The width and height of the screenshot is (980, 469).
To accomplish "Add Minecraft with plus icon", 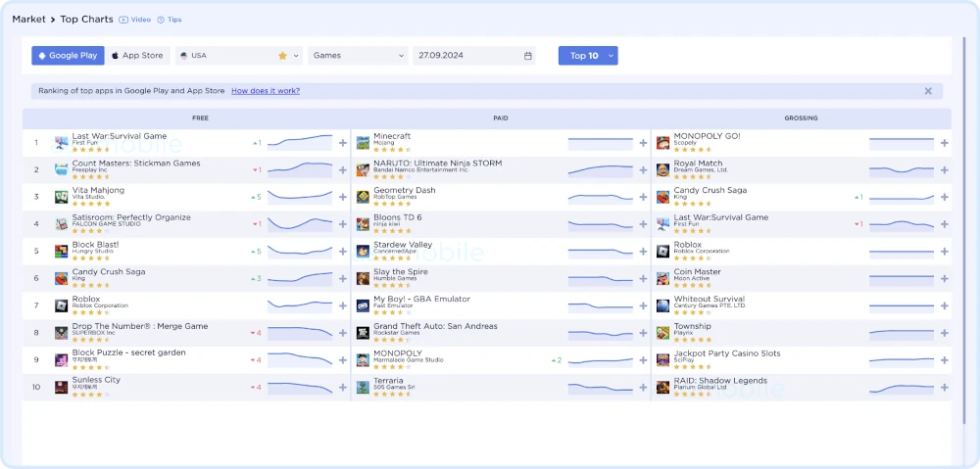I will click(643, 143).
